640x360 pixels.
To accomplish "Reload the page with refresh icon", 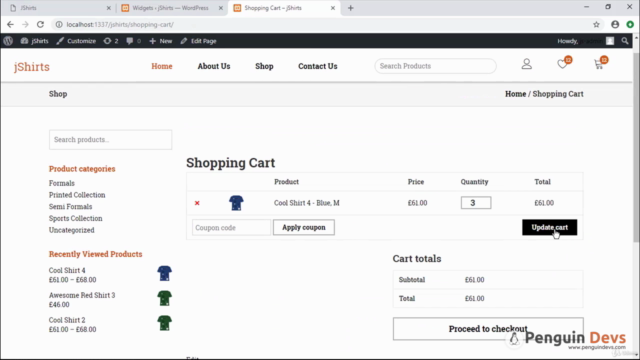I will coord(40,24).
